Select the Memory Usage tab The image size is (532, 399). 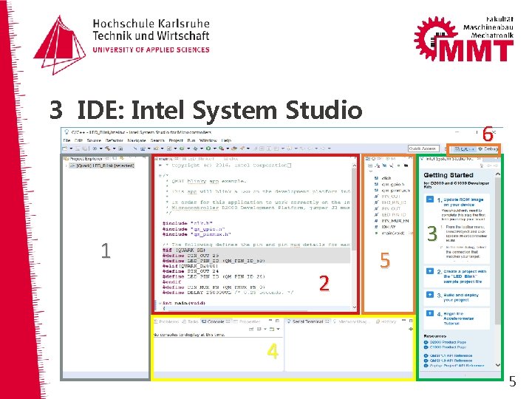350,321
